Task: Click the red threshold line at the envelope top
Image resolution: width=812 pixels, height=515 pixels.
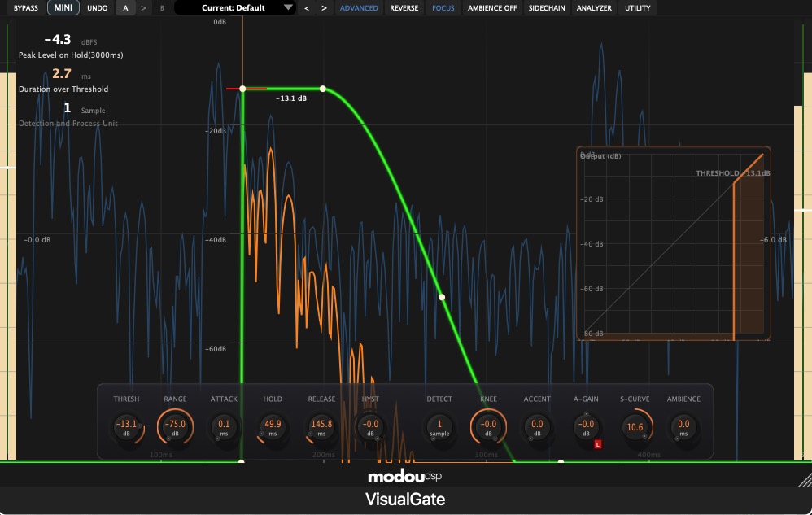Action: 247,89
